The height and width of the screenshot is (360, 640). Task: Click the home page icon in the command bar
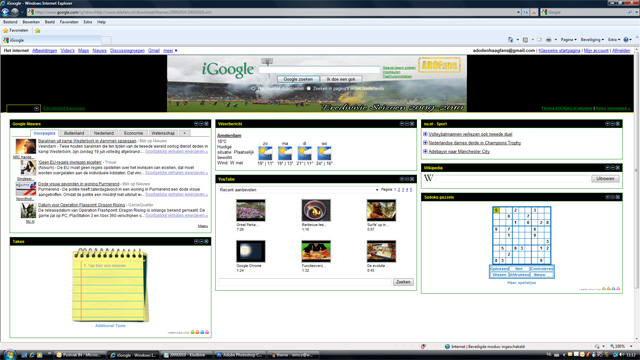(x=511, y=40)
